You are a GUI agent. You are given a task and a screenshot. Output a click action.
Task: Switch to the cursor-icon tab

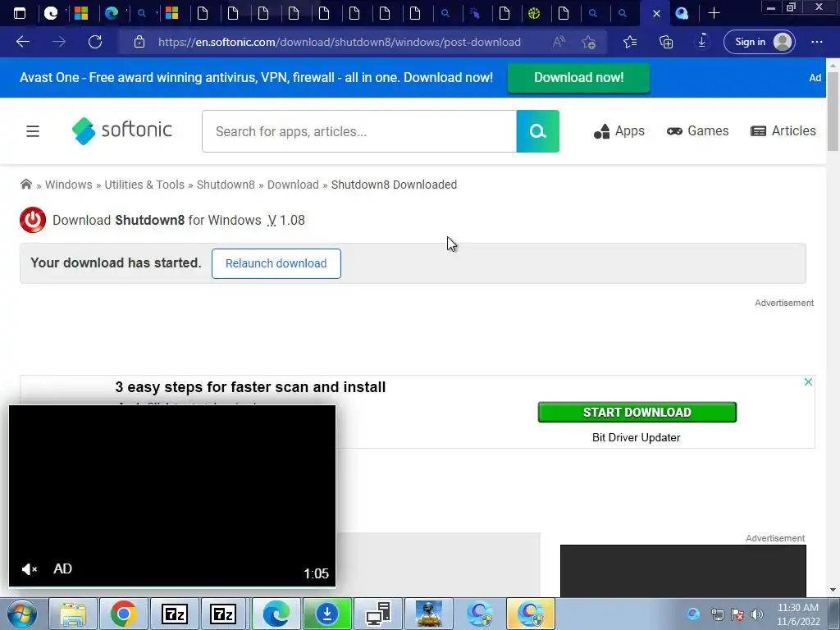tap(475, 13)
